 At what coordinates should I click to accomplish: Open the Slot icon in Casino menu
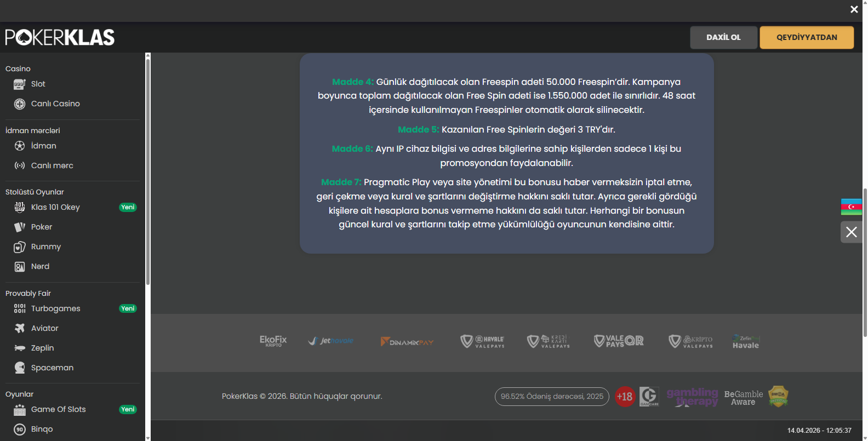20,84
